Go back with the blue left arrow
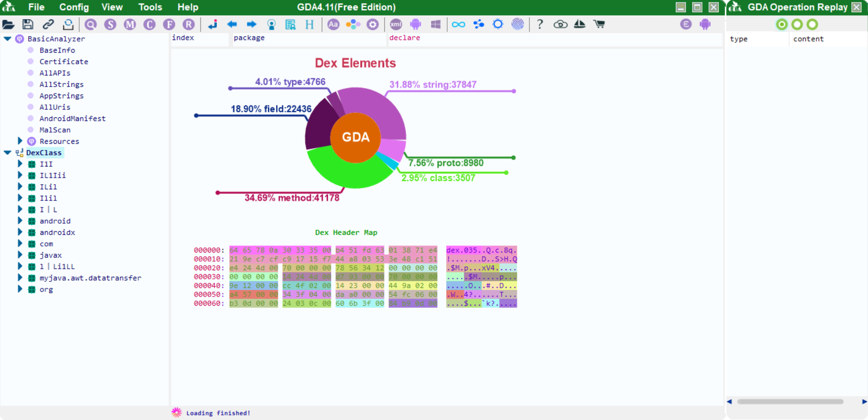The width and height of the screenshot is (868, 420). [x=232, y=24]
